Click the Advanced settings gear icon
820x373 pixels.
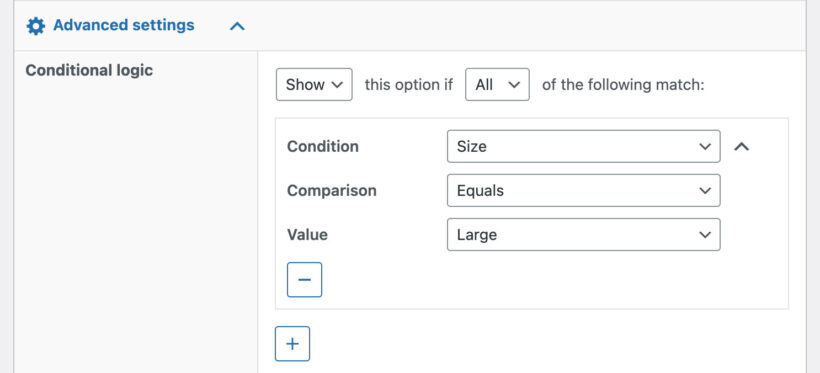point(36,26)
